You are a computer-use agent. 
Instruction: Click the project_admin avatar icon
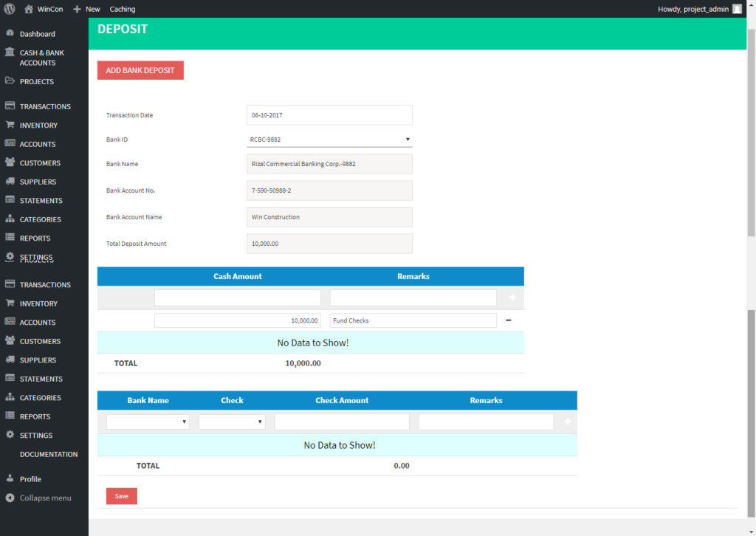click(737, 9)
